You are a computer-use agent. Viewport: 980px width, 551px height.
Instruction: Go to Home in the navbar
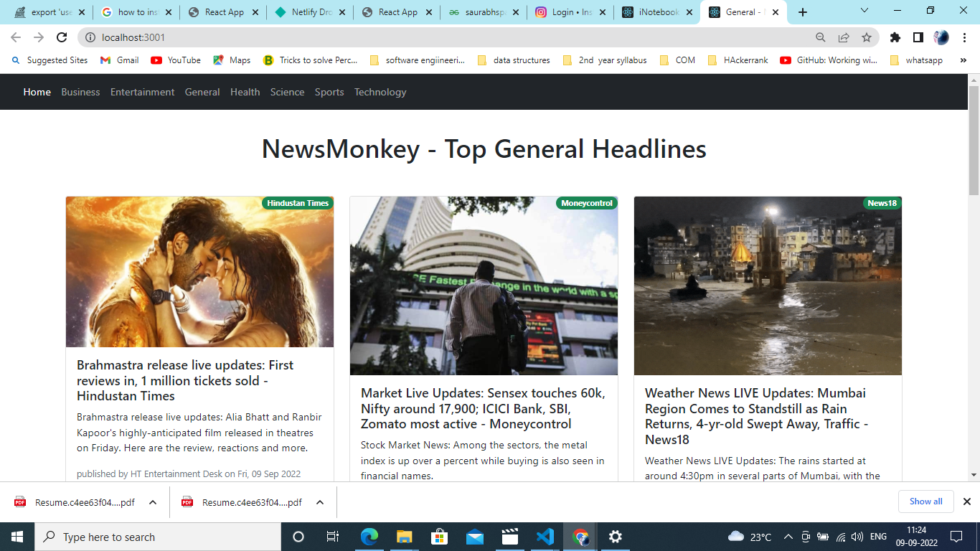pyautogui.click(x=37, y=92)
